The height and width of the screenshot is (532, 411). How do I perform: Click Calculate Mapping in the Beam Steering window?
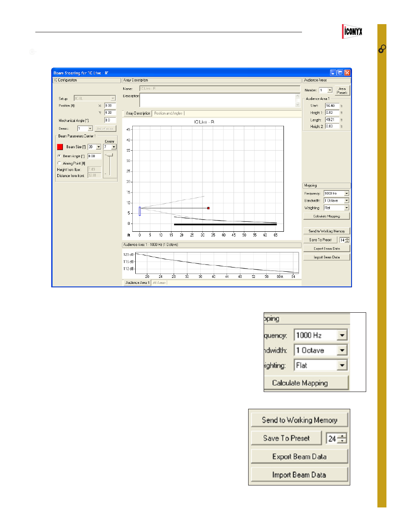pyautogui.click(x=327, y=216)
